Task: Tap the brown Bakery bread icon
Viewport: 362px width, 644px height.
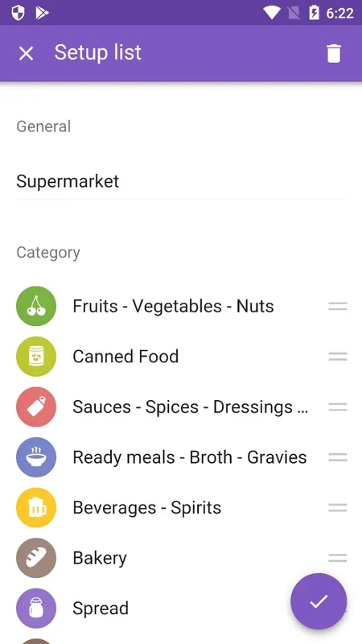Action: click(36, 558)
